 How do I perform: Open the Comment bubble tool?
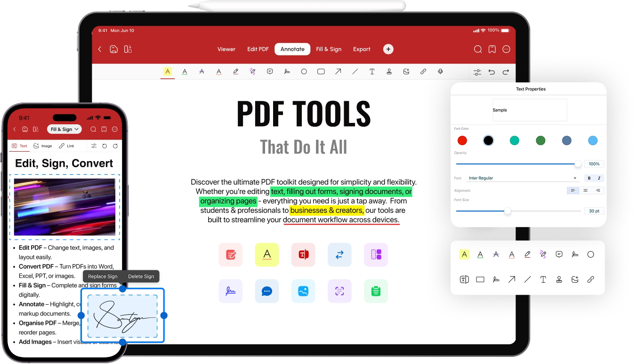[269, 71]
